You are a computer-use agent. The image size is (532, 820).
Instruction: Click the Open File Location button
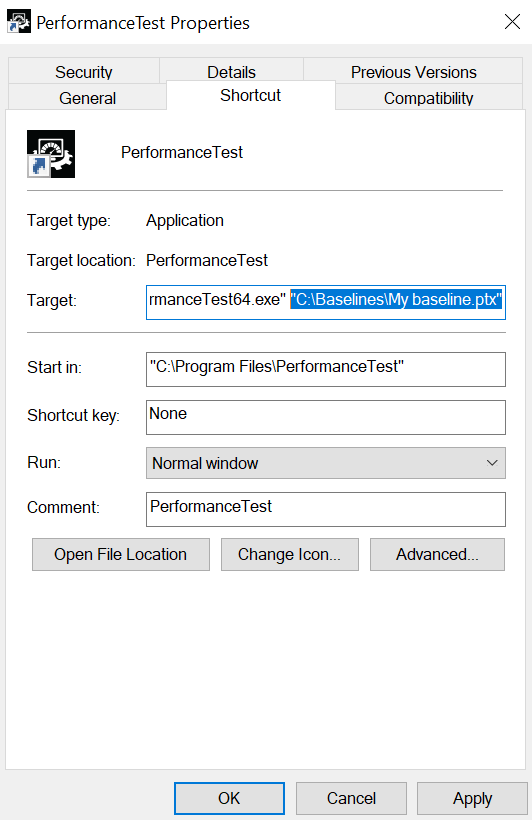121,554
